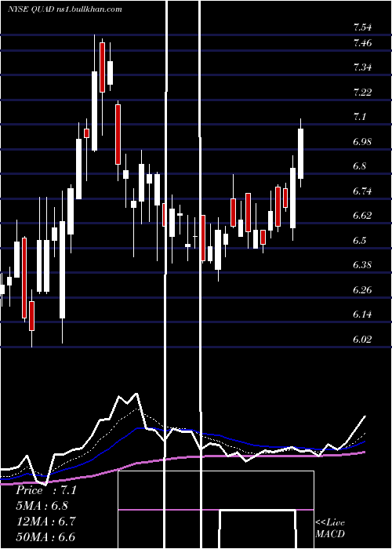The image size is (392, 549).
Task: Click the 7.34 price axis label
Action: click(362, 67)
